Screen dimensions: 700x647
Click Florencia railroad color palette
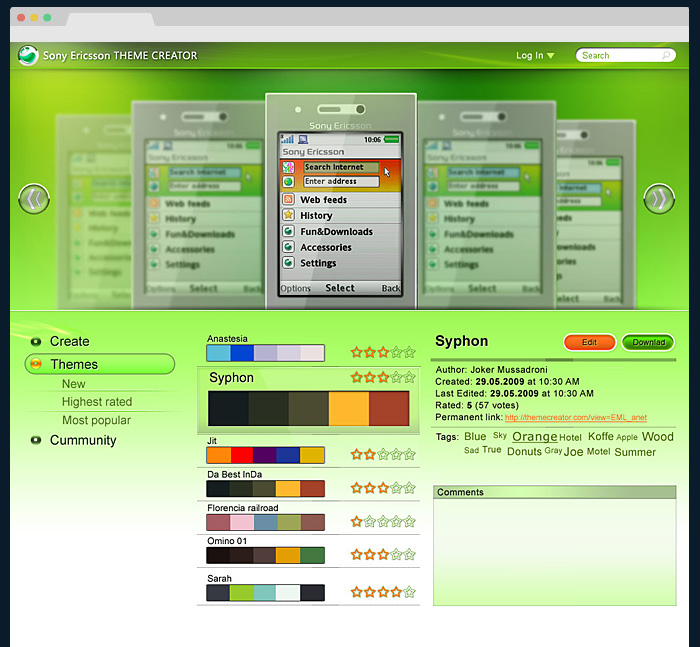[265, 522]
